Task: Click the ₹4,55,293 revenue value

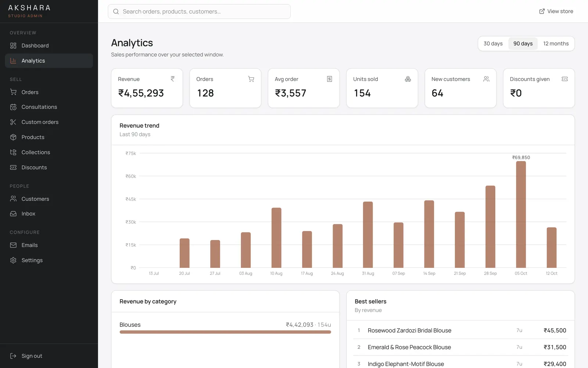Action: pos(141,93)
